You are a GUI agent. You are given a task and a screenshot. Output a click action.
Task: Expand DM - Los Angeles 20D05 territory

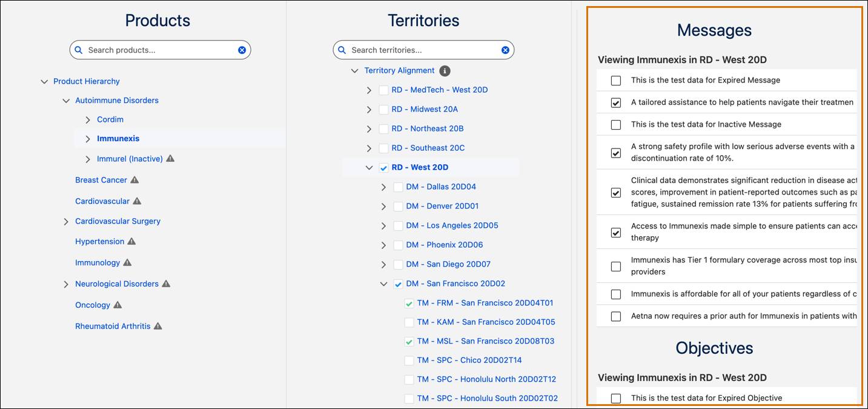tap(384, 226)
